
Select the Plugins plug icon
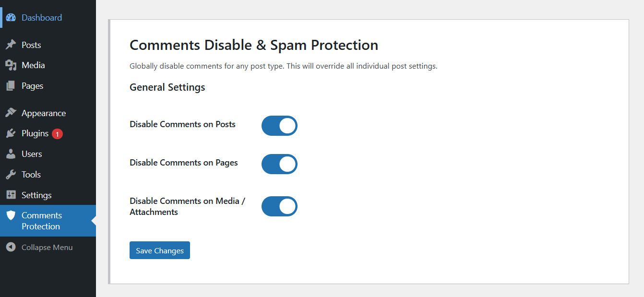coord(11,133)
